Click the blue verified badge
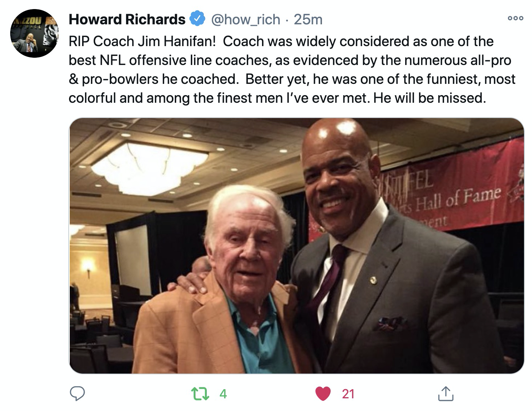 [198, 19]
